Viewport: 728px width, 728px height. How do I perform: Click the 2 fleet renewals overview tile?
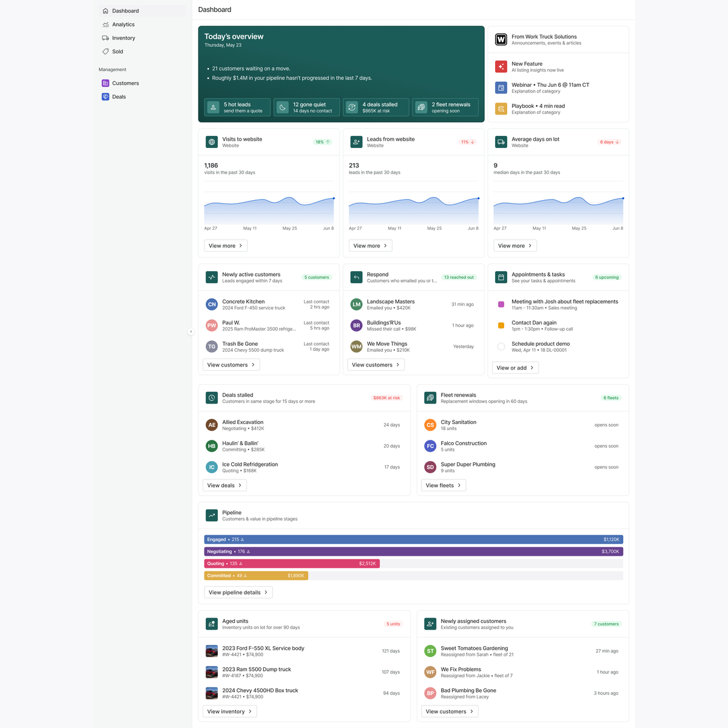[445, 107]
